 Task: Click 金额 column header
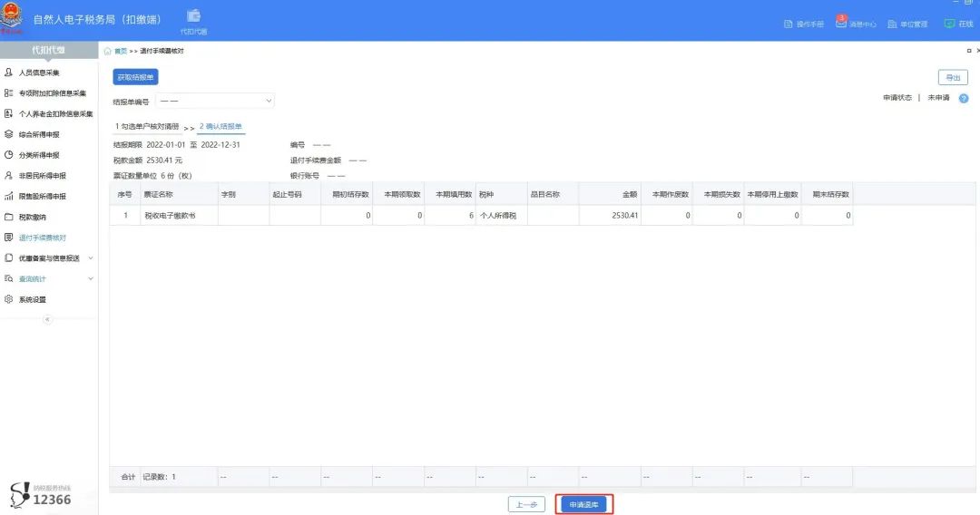click(610, 194)
